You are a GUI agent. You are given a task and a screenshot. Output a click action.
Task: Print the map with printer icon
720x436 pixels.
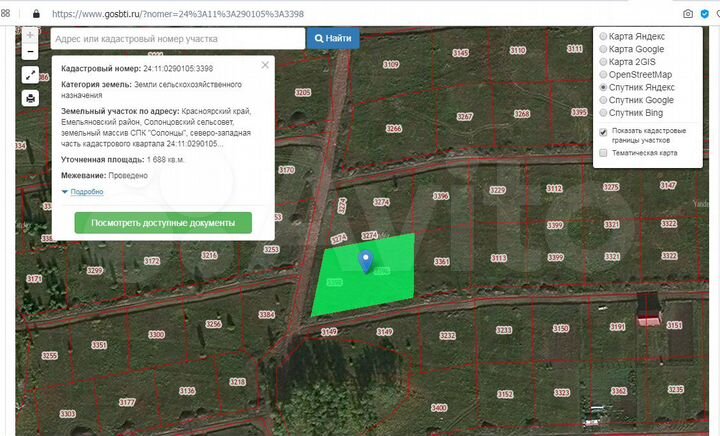click(31, 98)
